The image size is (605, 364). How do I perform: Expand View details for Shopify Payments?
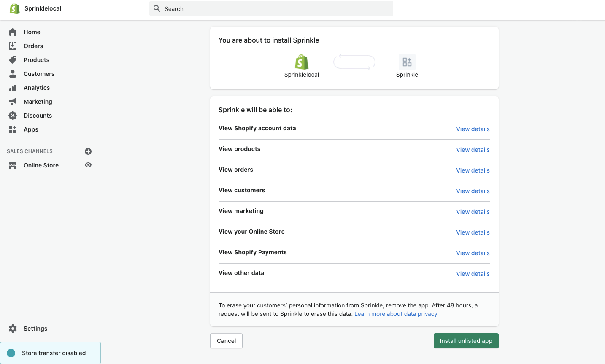tap(473, 253)
